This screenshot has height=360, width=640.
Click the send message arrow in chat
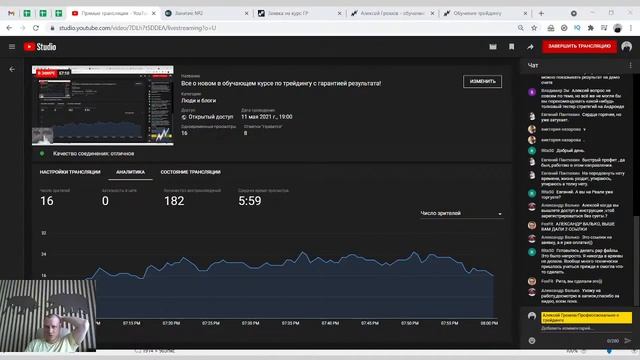point(628,340)
